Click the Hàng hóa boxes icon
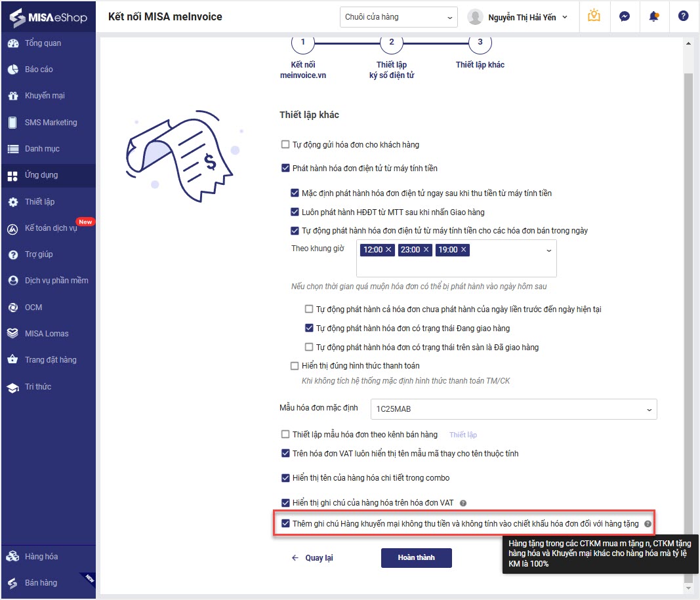This screenshot has width=700, height=600. pyautogui.click(x=12, y=556)
